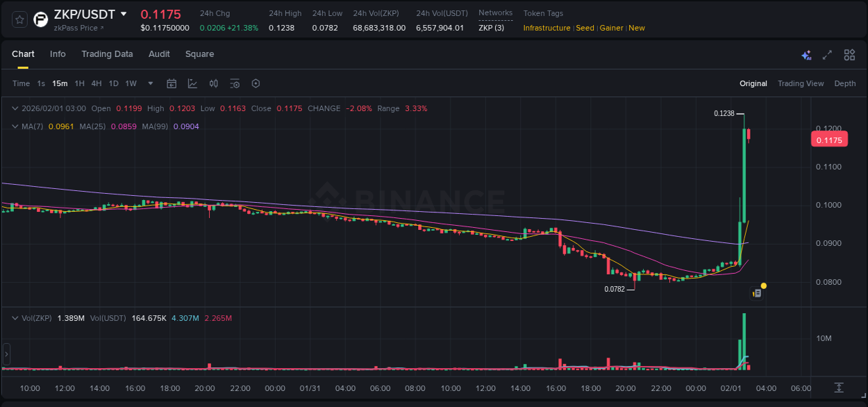Image resolution: width=868 pixels, height=407 pixels.
Task: Open the Gainer token tag link
Action: tap(610, 28)
